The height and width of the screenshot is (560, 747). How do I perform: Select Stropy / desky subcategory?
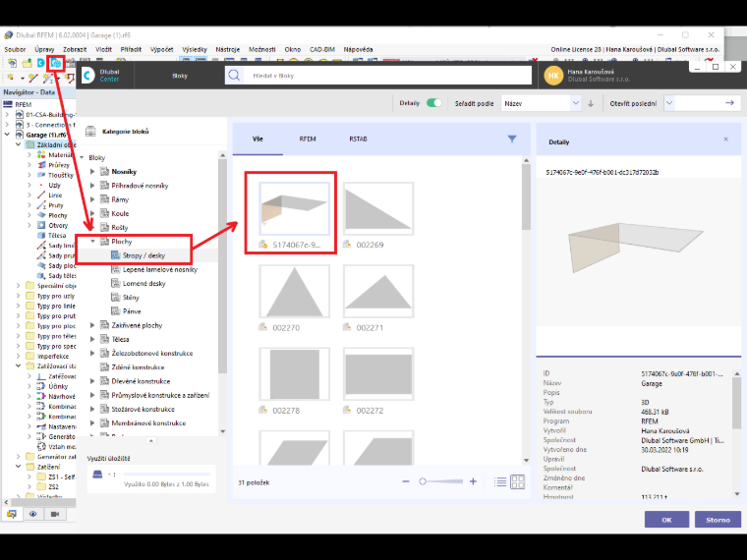click(x=144, y=255)
